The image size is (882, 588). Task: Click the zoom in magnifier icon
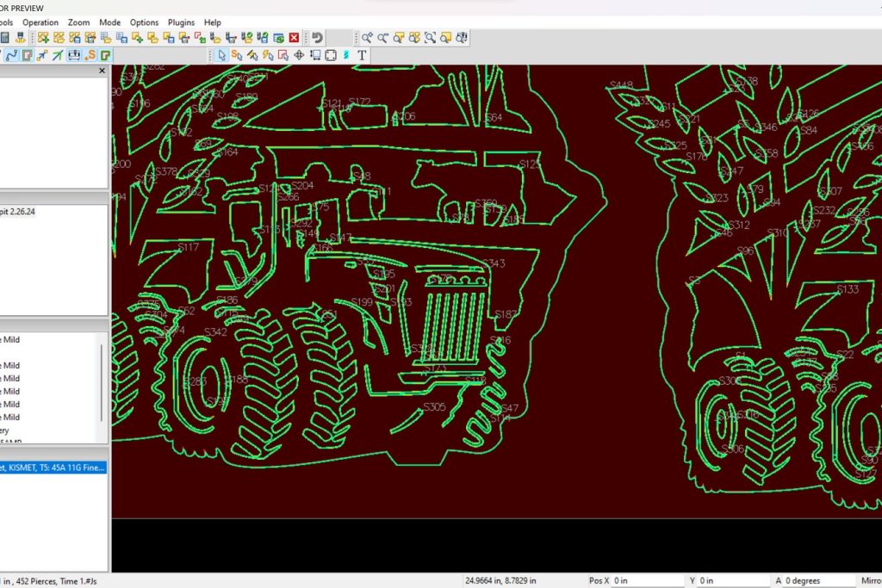tap(367, 38)
